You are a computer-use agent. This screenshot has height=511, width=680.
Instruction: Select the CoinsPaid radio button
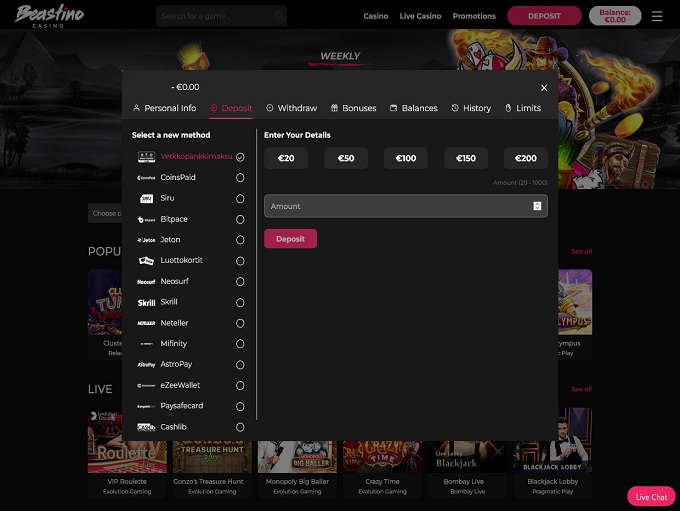click(x=240, y=178)
